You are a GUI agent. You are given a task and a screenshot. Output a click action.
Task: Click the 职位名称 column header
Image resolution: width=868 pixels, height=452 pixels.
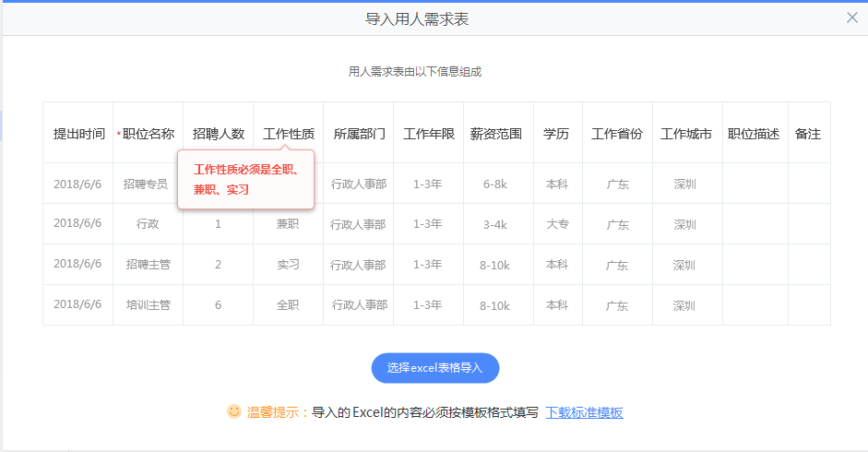pos(149,134)
